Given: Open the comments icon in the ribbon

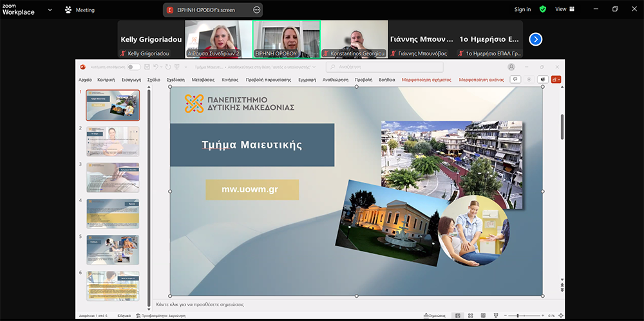Looking at the screenshot, I should [x=515, y=80].
